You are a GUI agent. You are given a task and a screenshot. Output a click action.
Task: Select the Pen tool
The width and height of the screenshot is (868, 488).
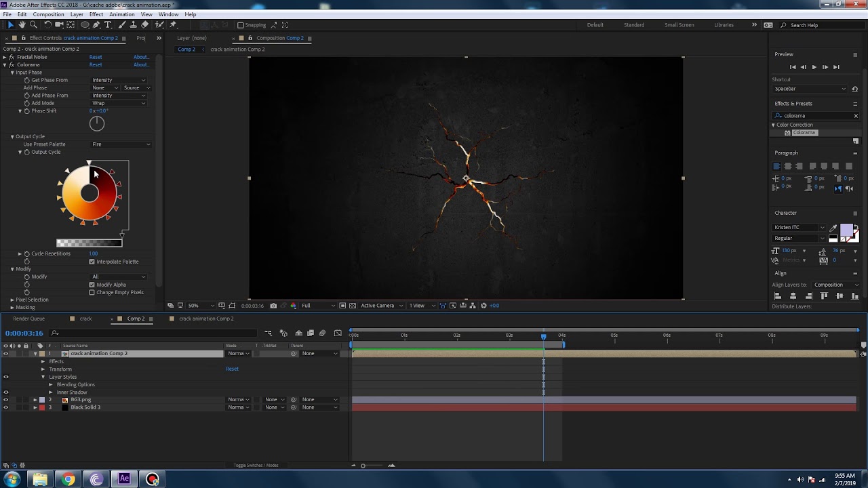pos(96,25)
